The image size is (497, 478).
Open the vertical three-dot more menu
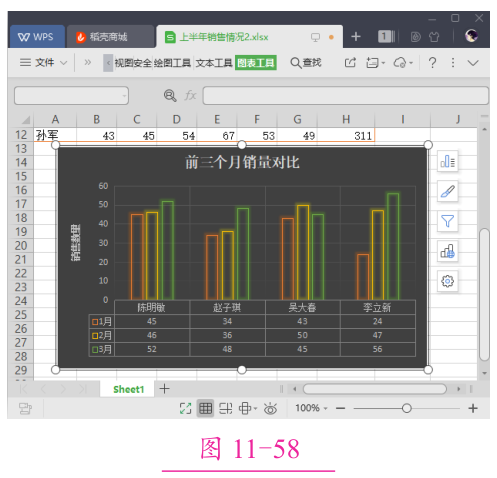click(x=453, y=63)
